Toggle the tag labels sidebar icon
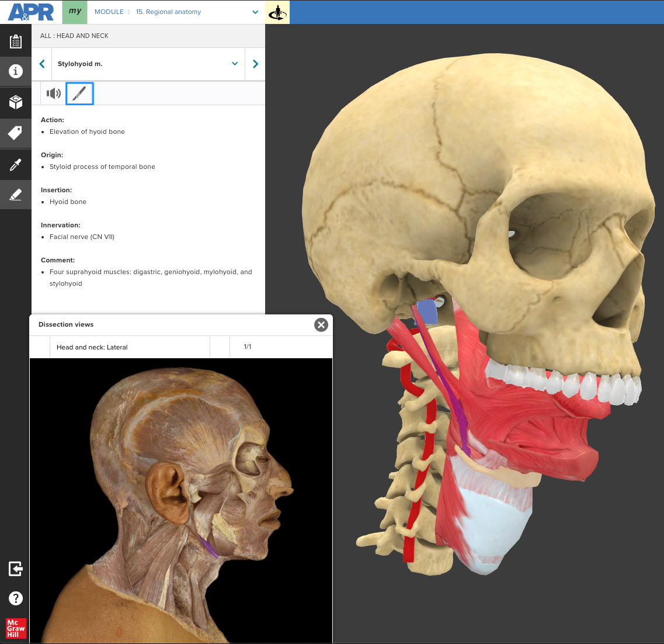This screenshot has height=644, width=664. click(x=16, y=133)
